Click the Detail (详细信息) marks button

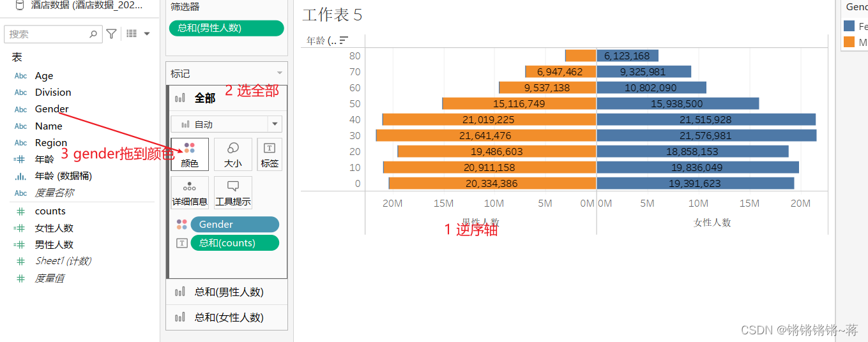(x=190, y=193)
